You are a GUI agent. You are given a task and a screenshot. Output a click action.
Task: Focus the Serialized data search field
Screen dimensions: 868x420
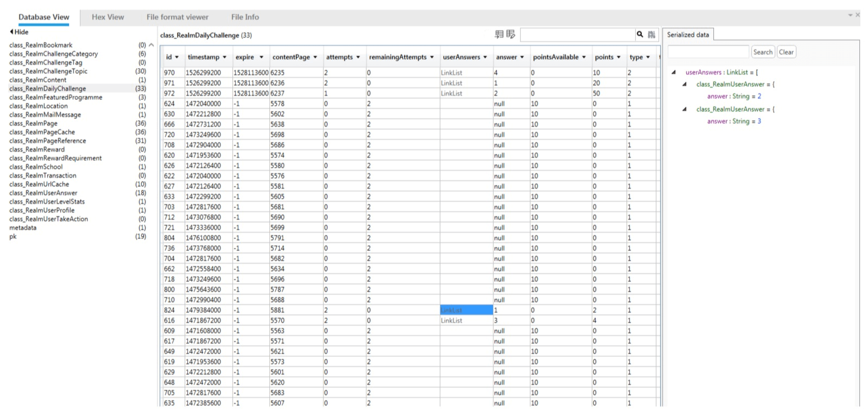708,52
